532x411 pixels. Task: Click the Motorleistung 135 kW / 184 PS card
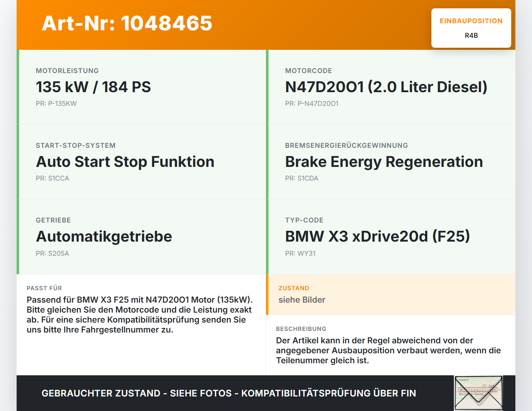(141, 87)
